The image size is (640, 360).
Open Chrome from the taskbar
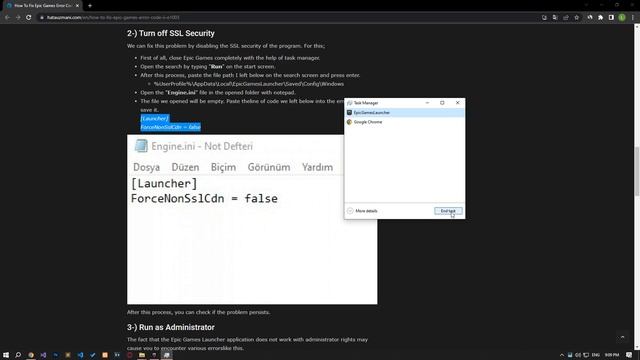[31, 355]
